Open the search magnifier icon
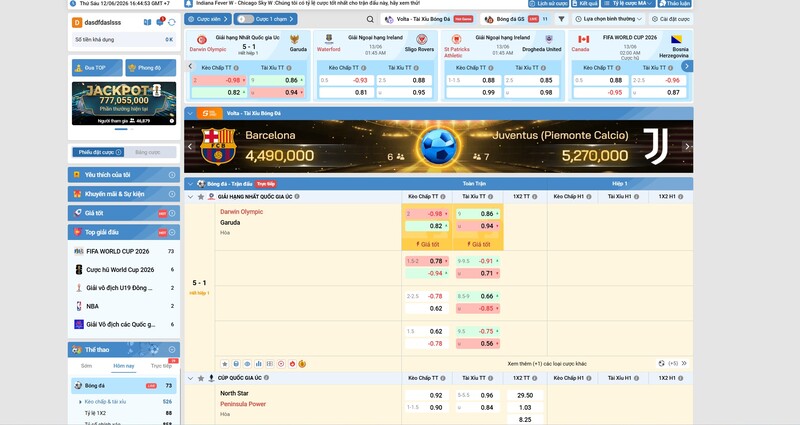This screenshot has height=425, width=800. pyautogui.click(x=370, y=19)
